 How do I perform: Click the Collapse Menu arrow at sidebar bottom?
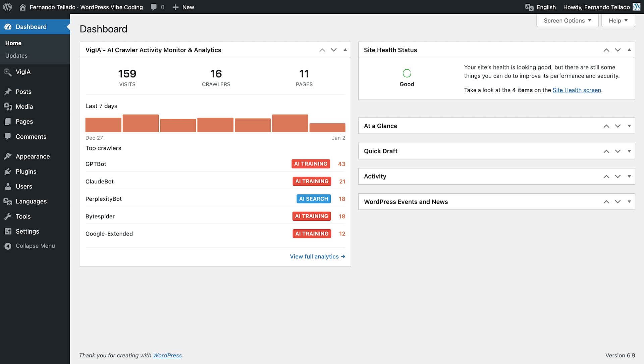pos(8,245)
